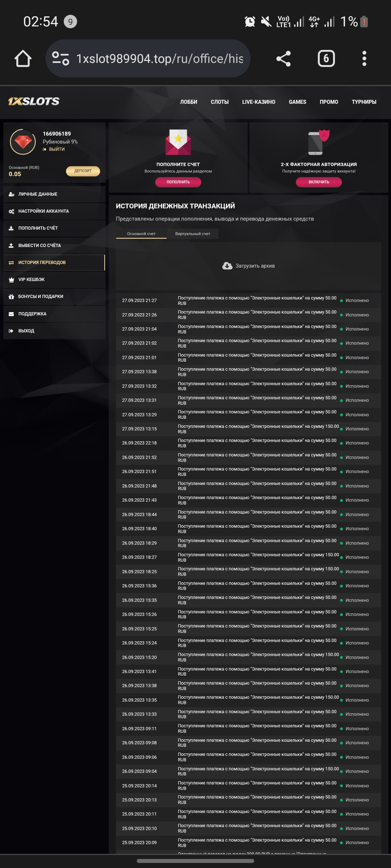391x868 pixels.
Task: Tap the share icon in browser toolbar
Action: 283,59
